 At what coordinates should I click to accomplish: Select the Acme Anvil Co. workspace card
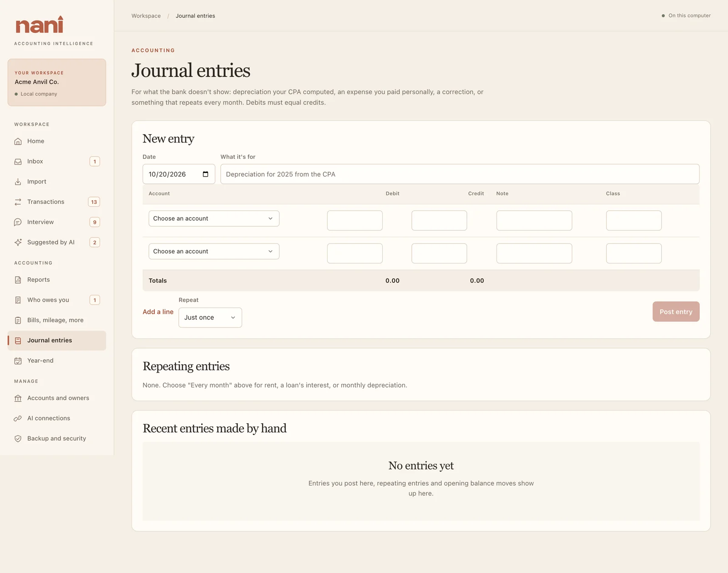point(57,82)
